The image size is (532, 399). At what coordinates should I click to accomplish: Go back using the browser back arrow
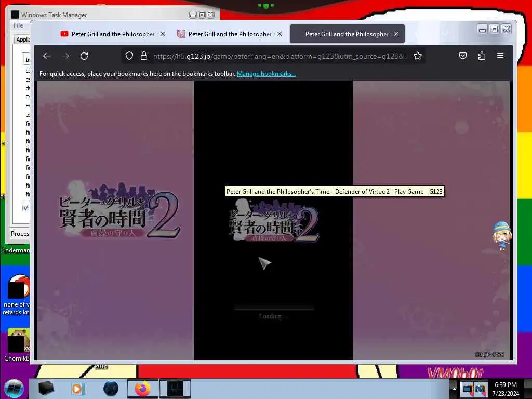coord(47,56)
